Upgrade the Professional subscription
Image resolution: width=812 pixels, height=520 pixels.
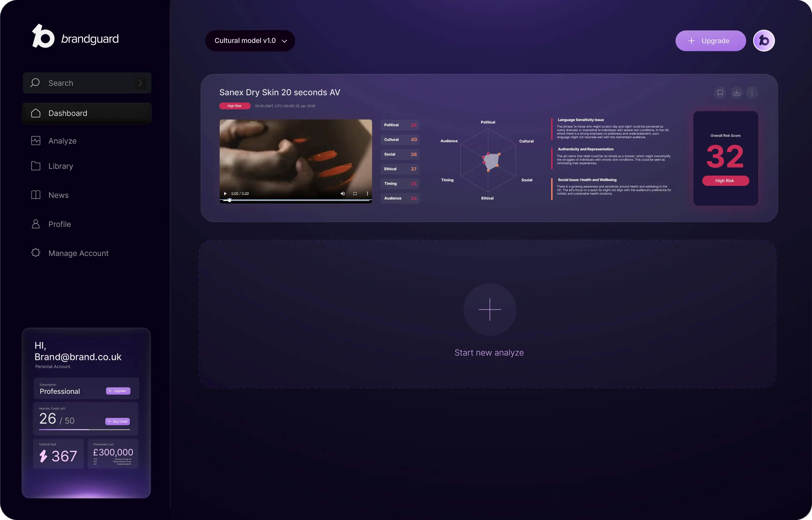pyautogui.click(x=118, y=391)
